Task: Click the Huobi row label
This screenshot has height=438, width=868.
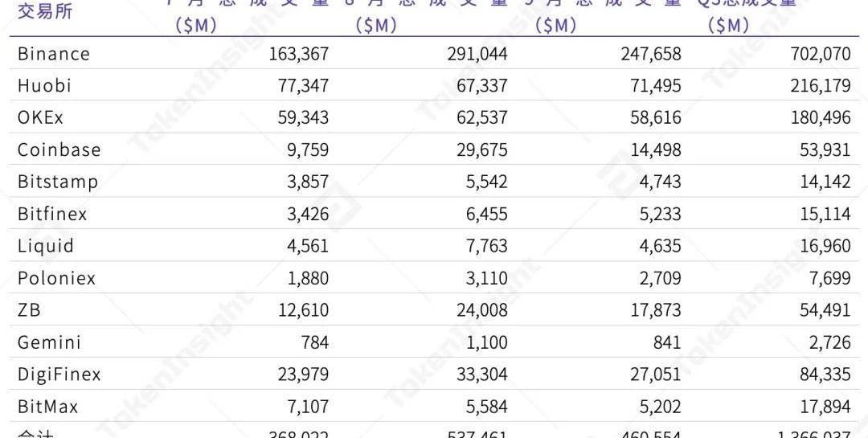Action: point(45,85)
